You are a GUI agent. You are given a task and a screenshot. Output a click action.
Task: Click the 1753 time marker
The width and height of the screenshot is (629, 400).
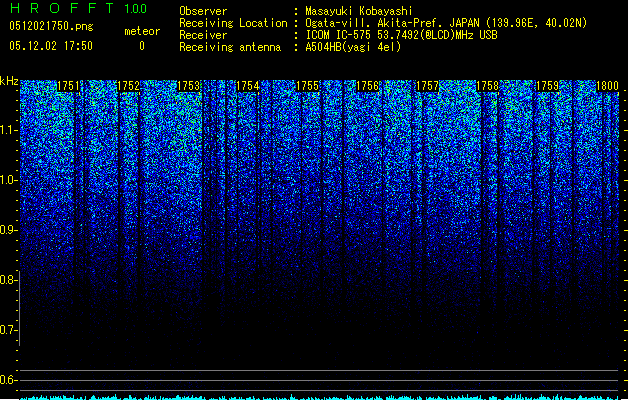(x=188, y=86)
